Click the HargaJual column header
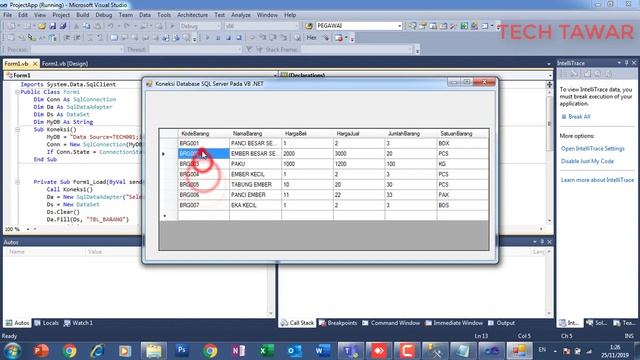Viewport: 640px width, 360px height. tap(359, 133)
